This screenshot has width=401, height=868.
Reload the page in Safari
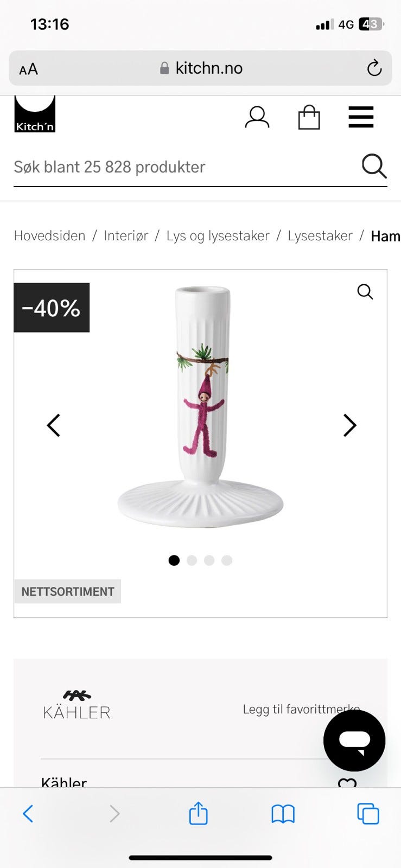(374, 68)
